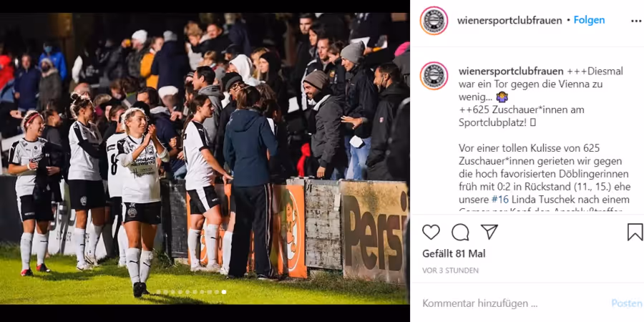The height and width of the screenshot is (322, 644).
Task: Follow the account via Folgen
Action: pos(589,20)
